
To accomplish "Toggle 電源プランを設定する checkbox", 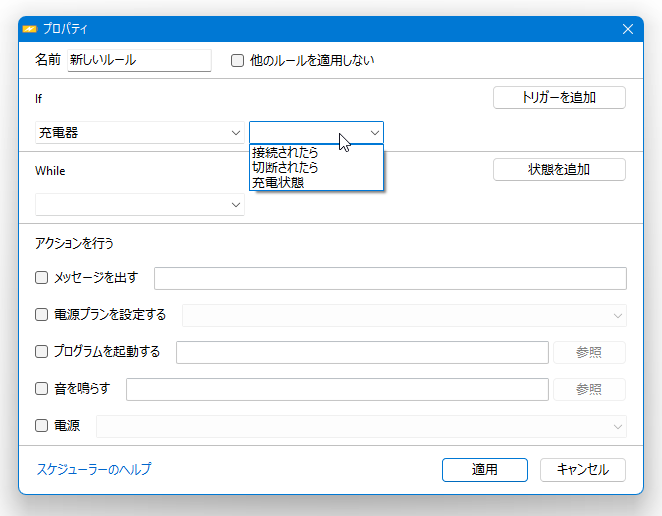I will click(41, 315).
